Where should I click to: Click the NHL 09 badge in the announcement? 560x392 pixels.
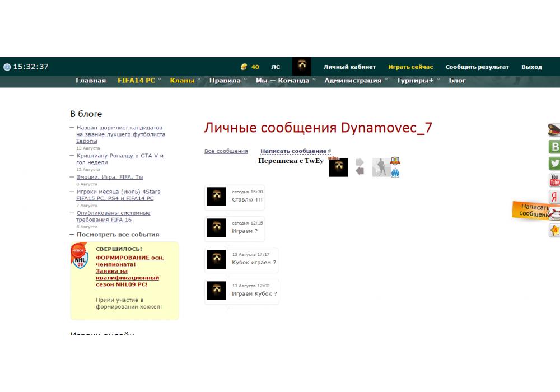point(80,257)
